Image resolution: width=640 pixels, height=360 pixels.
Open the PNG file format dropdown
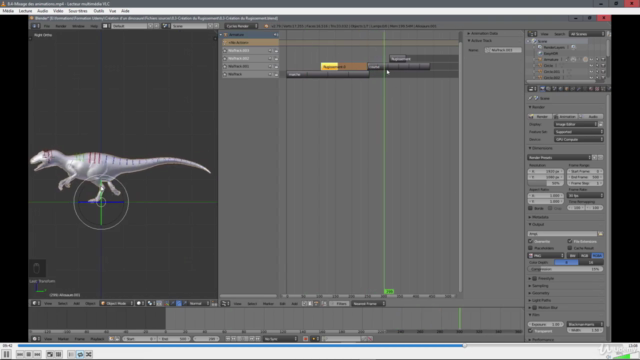coord(546,256)
